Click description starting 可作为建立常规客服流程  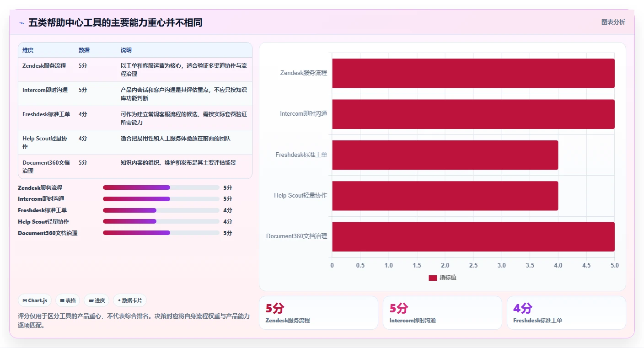[x=184, y=118]
